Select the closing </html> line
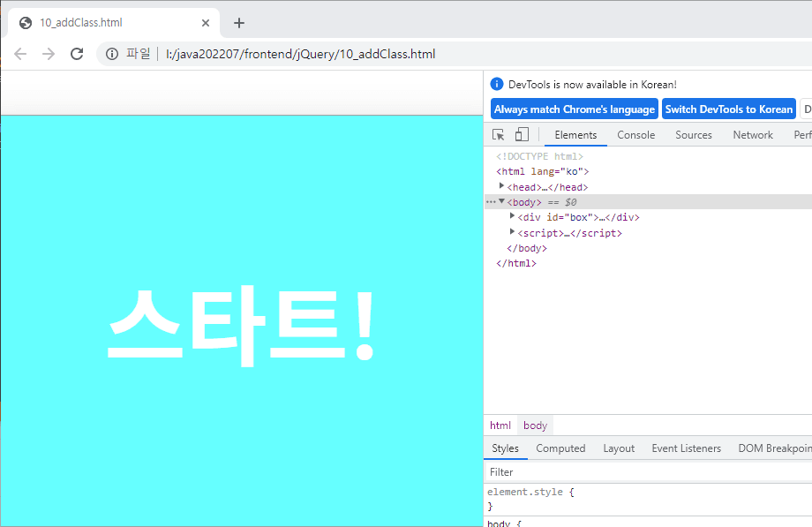The height and width of the screenshot is (527, 812). pos(515,263)
